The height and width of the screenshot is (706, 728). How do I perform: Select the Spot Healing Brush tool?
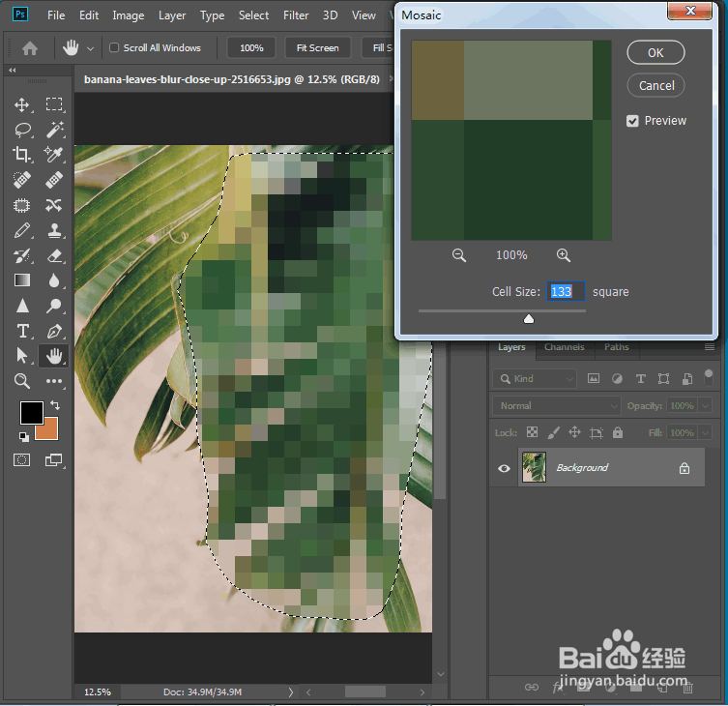click(22, 180)
